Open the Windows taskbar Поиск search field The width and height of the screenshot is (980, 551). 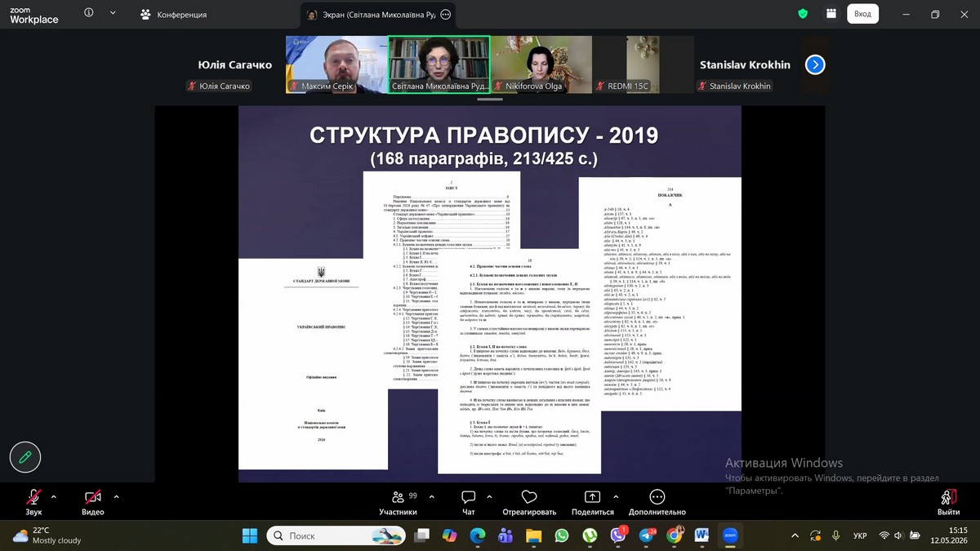point(338,535)
